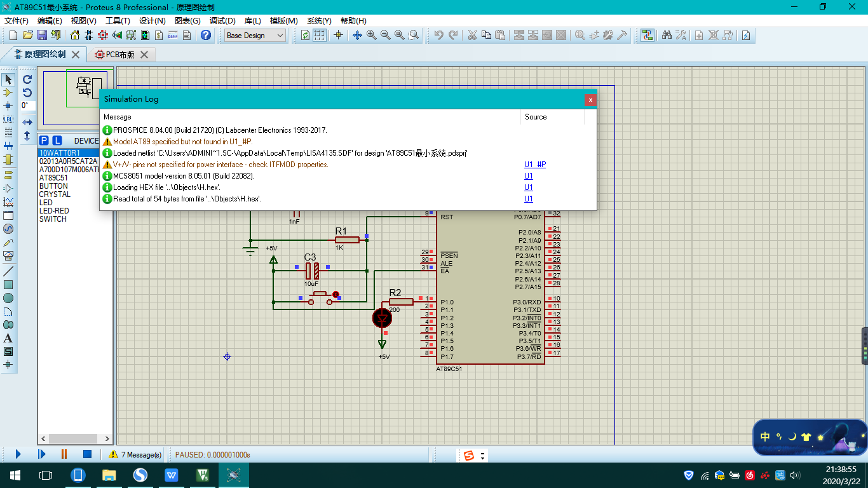The width and height of the screenshot is (868, 488).
Task: Click the Pan blue cross arrows icon
Action: 357,35
